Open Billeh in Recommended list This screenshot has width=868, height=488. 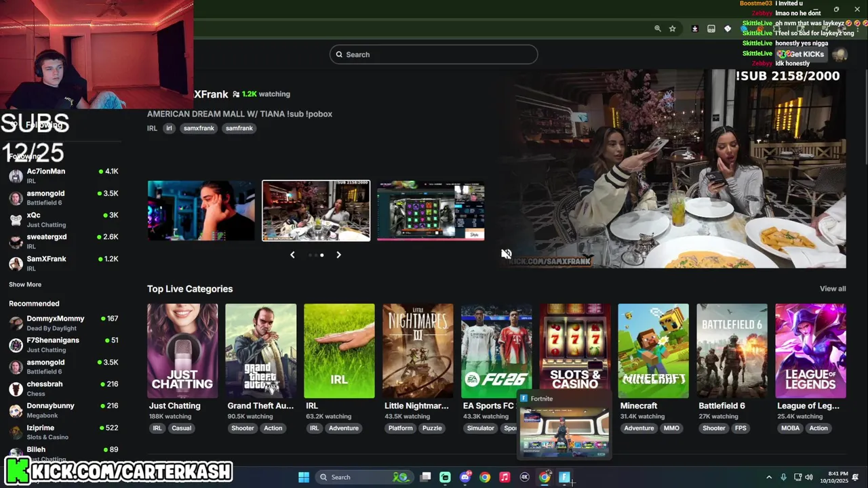click(64, 452)
